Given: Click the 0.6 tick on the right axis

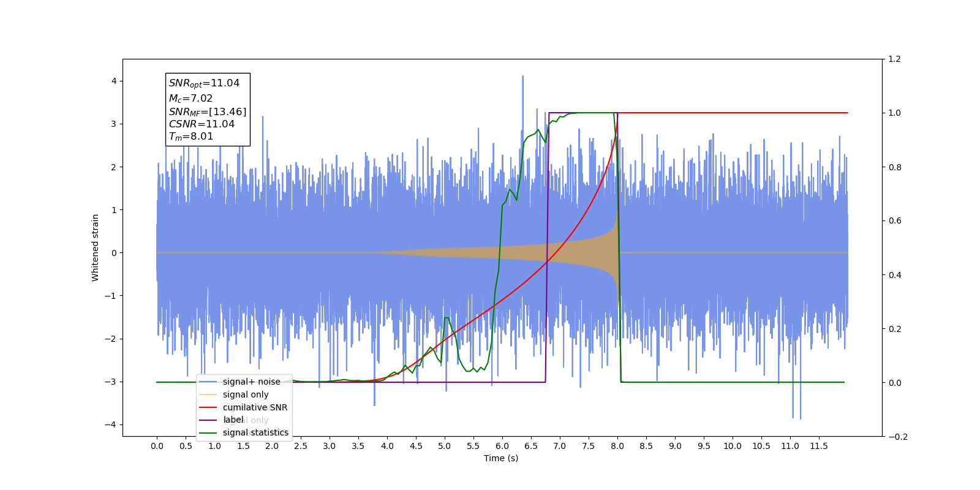Looking at the screenshot, I should tap(895, 221).
